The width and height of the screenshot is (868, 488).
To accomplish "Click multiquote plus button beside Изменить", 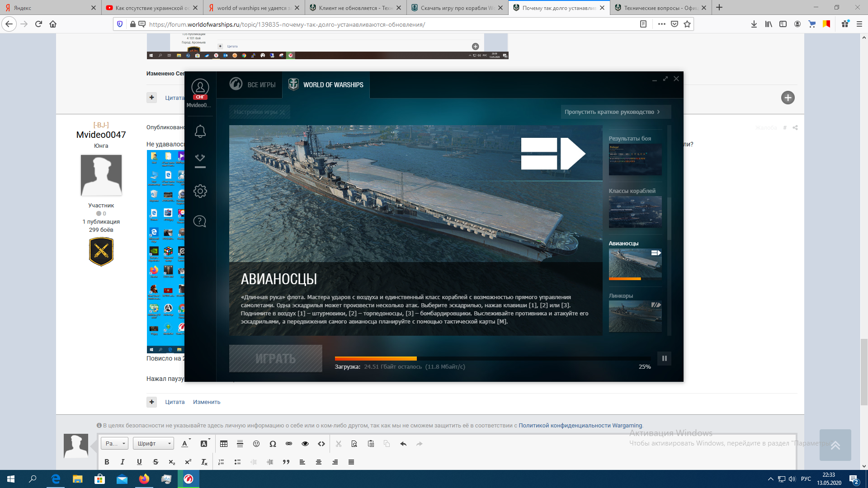I will pyautogui.click(x=151, y=402).
